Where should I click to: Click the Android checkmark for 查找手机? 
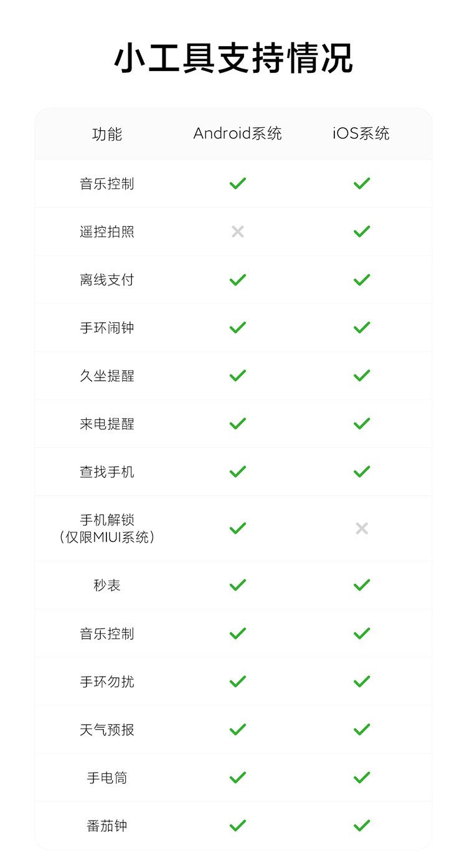(x=238, y=472)
